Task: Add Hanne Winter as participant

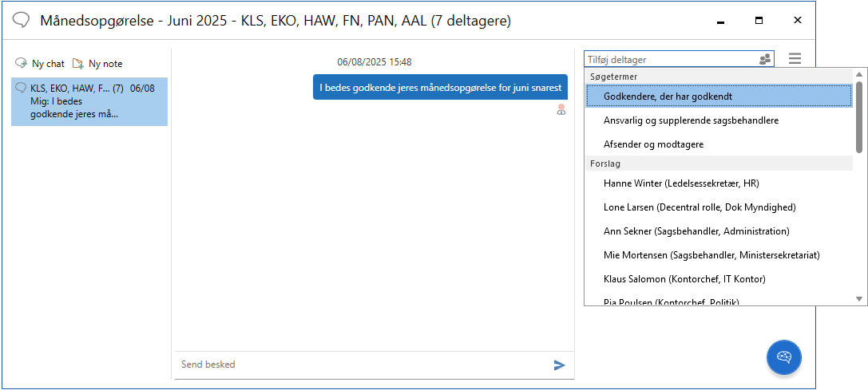Action: click(x=719, y=183)
